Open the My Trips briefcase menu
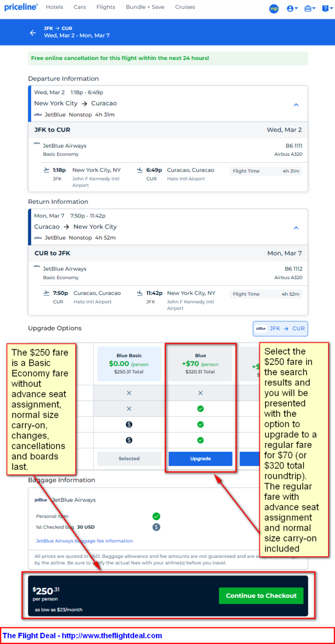Screen dimensions: 335x644 (x=309, y=9)
